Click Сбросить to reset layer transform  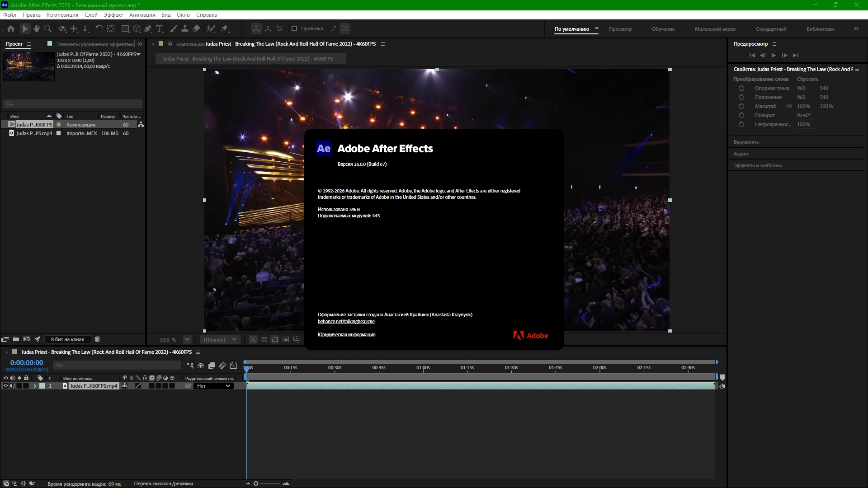(807, 79)
